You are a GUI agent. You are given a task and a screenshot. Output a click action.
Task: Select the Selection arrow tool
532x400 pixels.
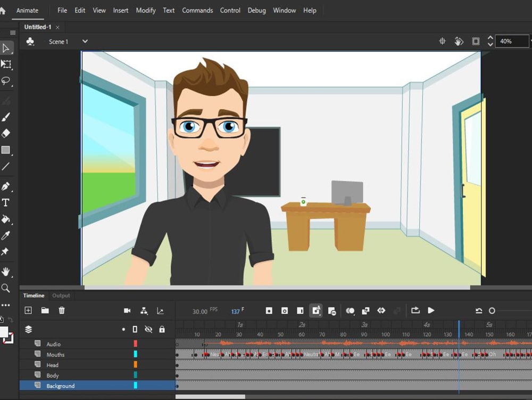point(6,48)
